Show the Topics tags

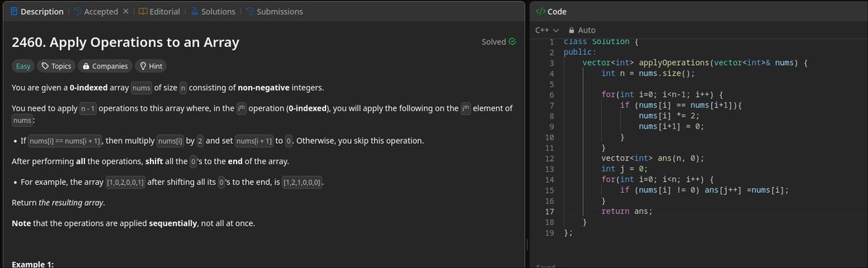(56, 66)
